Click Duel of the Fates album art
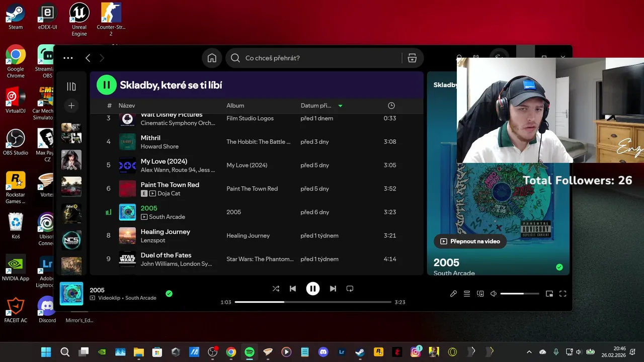Viewport: 644px width, 362px height. pos(127,259)
